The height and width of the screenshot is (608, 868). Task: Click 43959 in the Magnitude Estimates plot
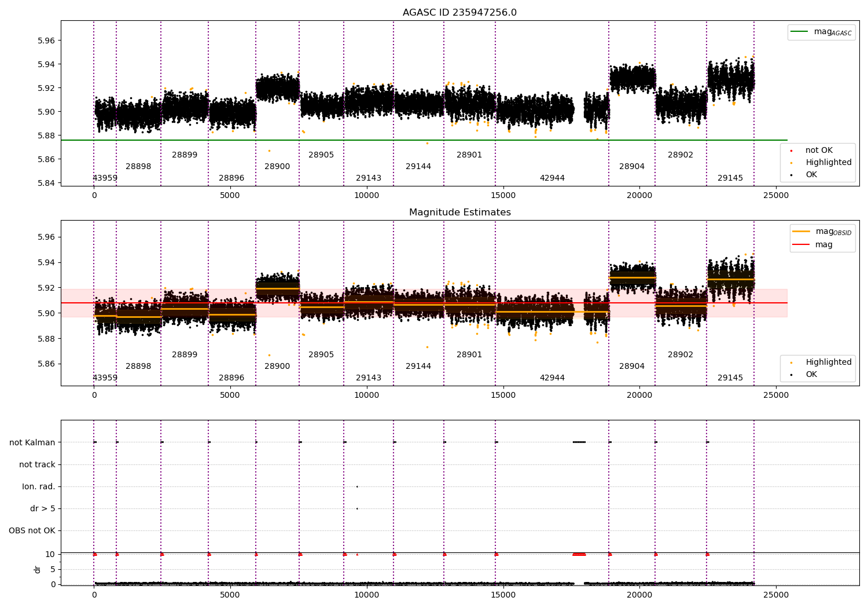point(105,378)
